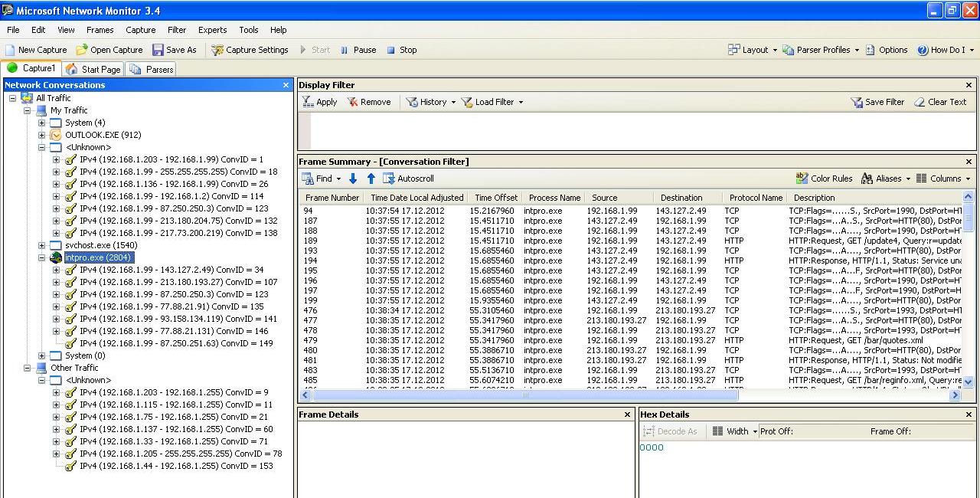Close the Network Conversations pane
The image size is (980, 498).
(x=286, y=85)
